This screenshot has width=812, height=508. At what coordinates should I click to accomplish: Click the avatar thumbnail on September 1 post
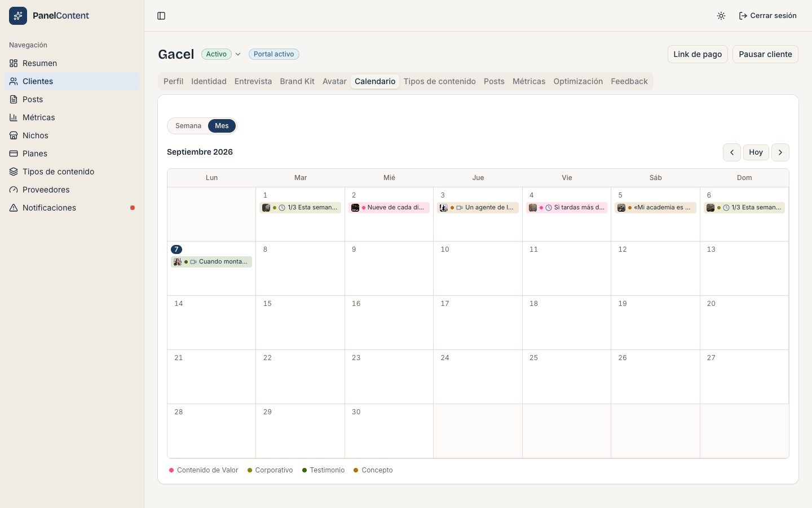266,208
